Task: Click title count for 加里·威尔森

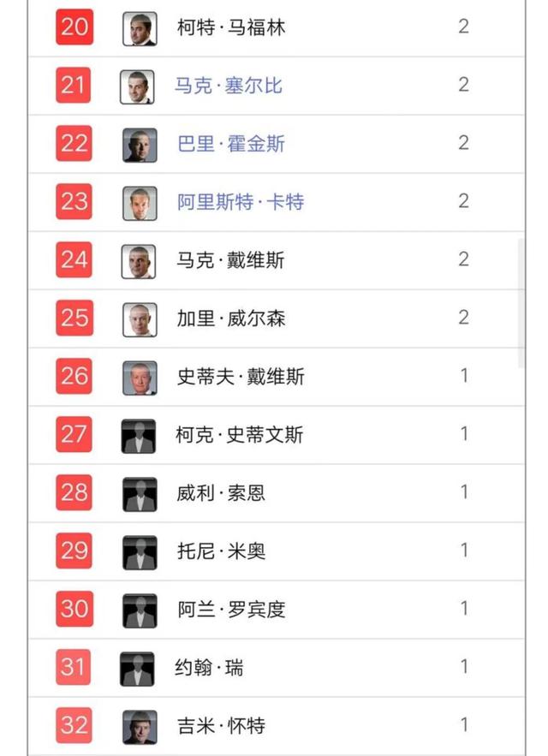Action: point(463,318)
